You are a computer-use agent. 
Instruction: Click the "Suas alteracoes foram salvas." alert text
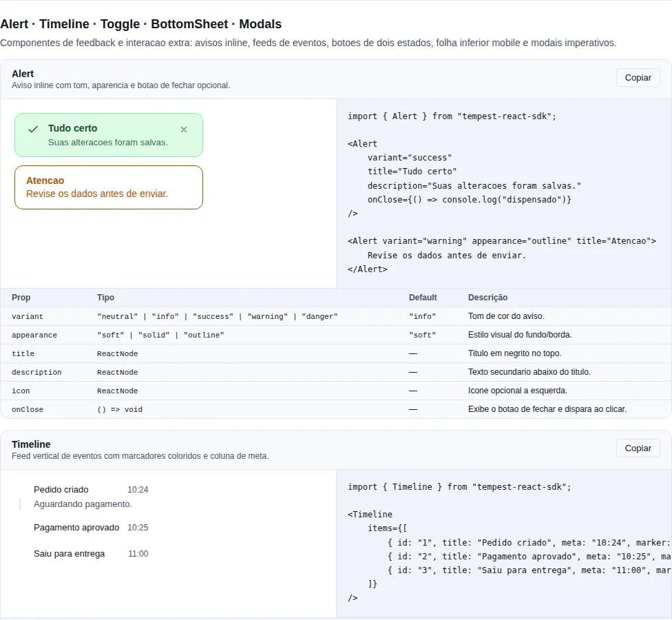click(x=108, y=143)
